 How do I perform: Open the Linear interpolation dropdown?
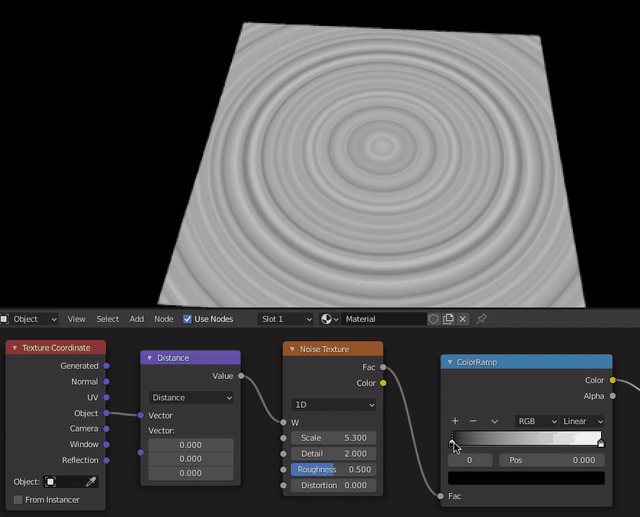[x=582, y=422]
